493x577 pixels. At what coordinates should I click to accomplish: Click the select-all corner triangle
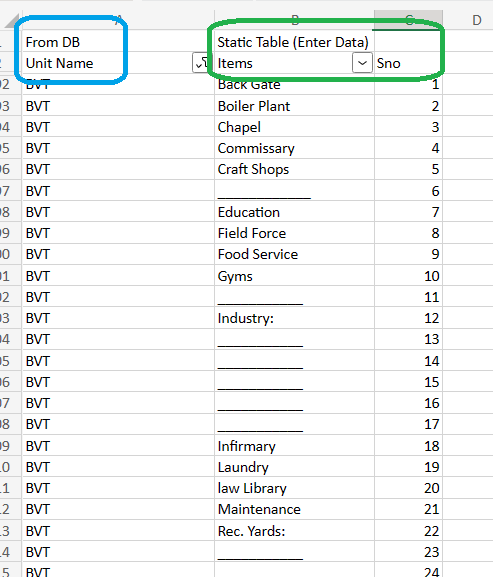tap(12, 21)
